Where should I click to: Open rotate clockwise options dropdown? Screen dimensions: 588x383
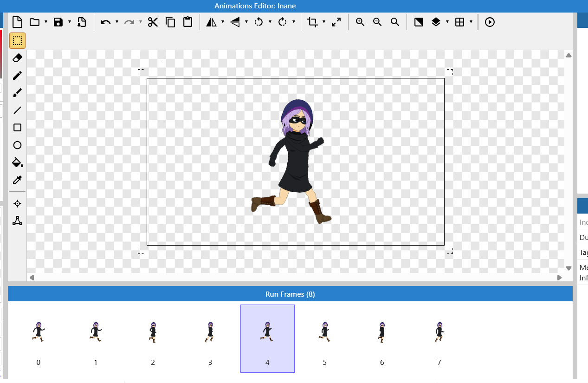[x=294, y=22]
